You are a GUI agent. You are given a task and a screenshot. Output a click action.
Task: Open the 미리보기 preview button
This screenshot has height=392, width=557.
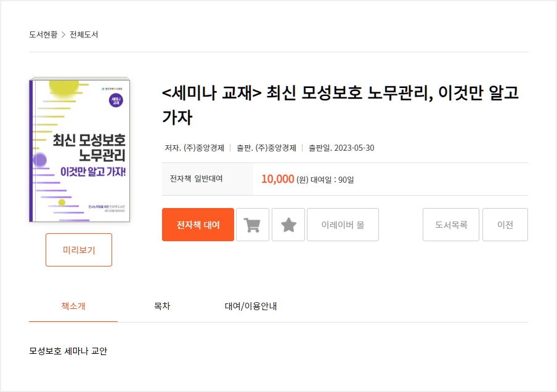[79, 250]
